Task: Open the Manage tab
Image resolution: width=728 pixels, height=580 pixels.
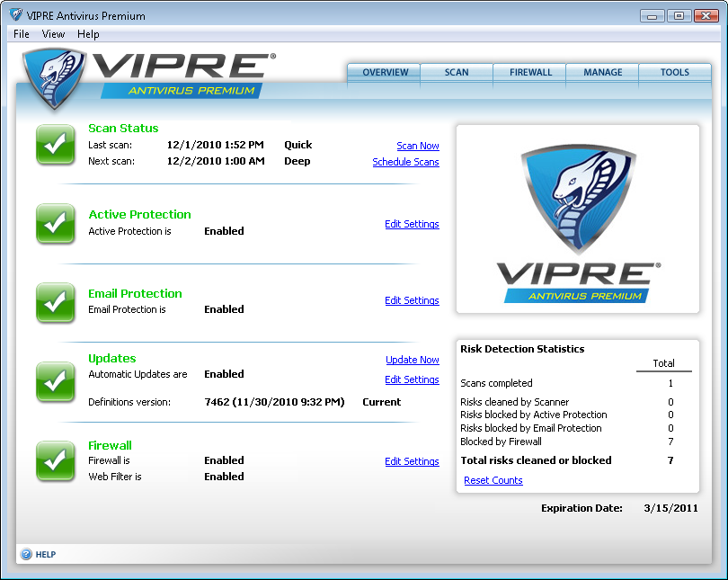Action: tap(602, 73)
